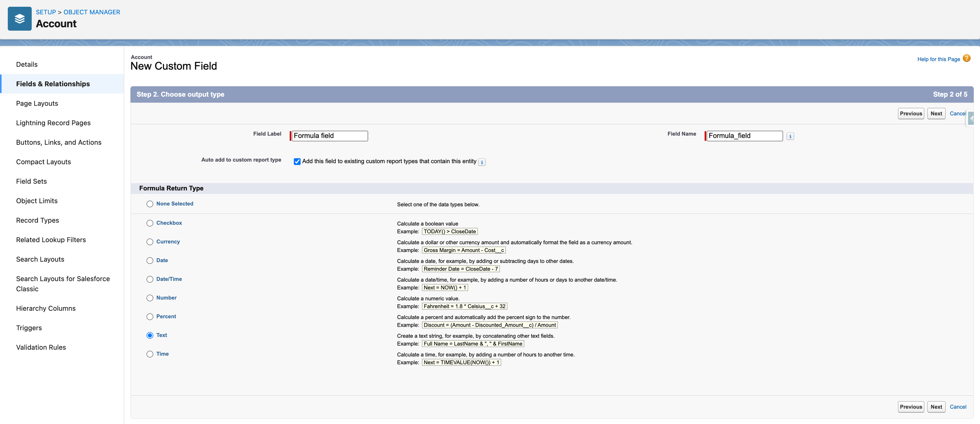Screen dimensions: 980x424
Task: Select the Checkbox return type radio button
Action: click(x=150, y=223)
